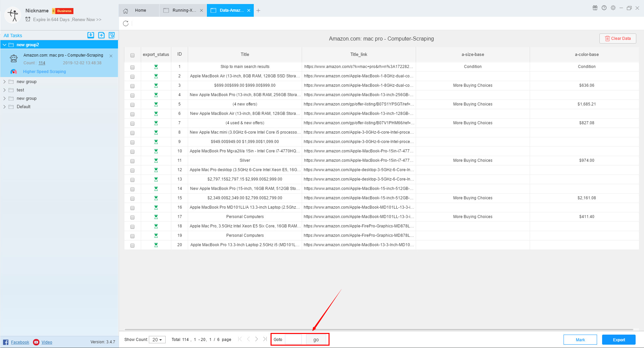
Task: Check the checkbox for row ID 15
Action: tap(132, 199)
